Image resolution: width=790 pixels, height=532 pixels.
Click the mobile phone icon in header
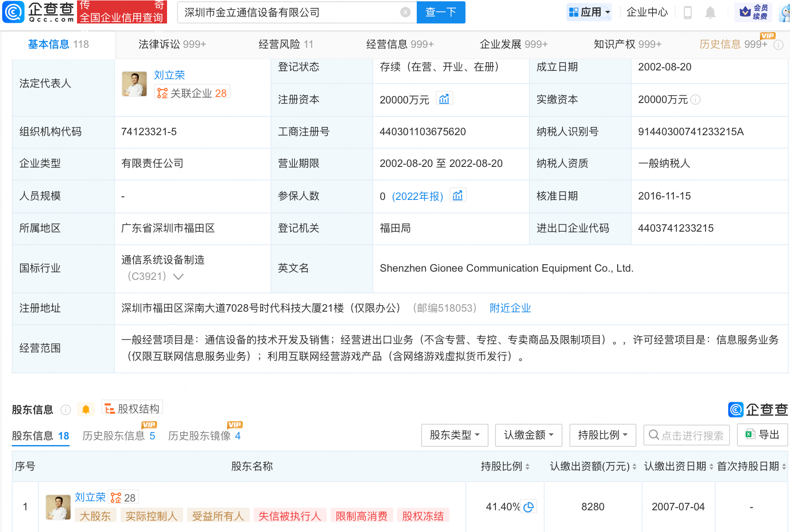(687, 13)
